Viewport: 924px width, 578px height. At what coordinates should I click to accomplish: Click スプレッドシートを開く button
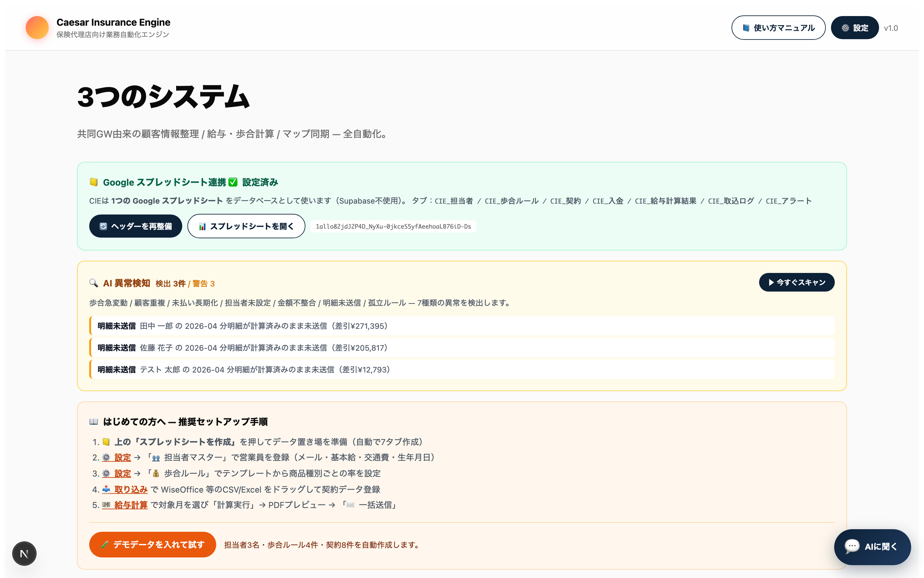(x=246, y=226)
